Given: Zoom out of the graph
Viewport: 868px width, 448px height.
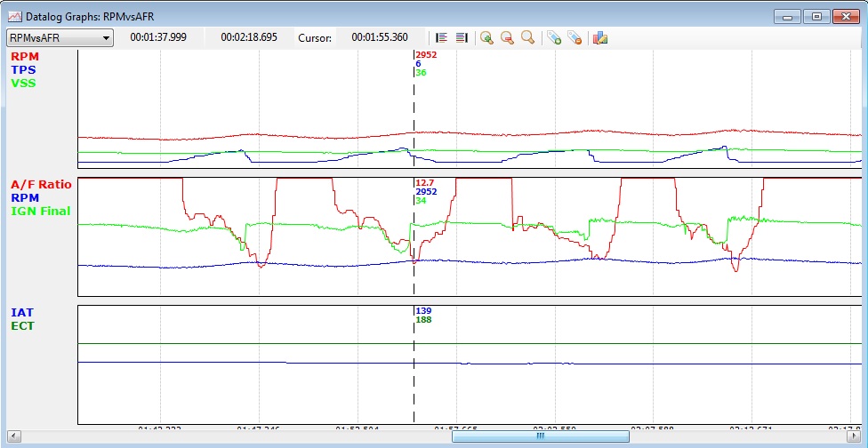Looking at the screenshot, I should pyautogui.click(x=507, y=37).
